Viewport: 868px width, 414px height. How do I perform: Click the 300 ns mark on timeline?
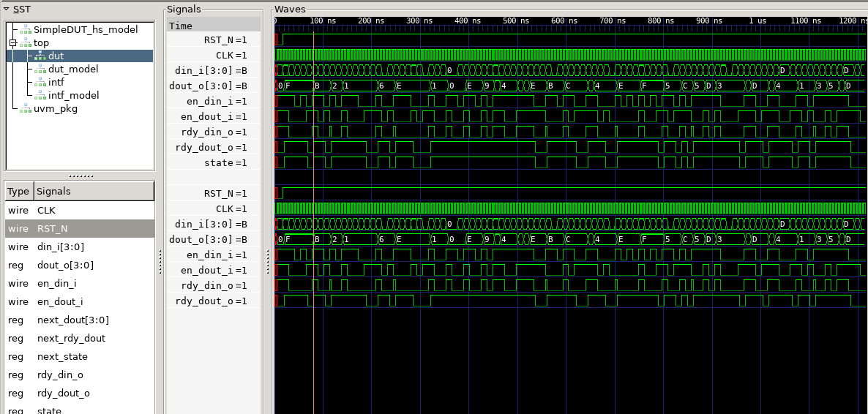420,20
